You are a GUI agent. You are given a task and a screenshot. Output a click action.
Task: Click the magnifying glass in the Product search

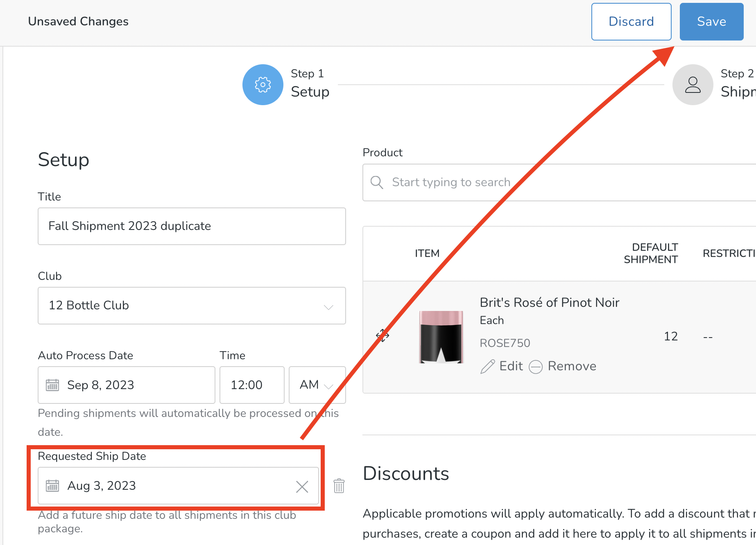point(377,182)
